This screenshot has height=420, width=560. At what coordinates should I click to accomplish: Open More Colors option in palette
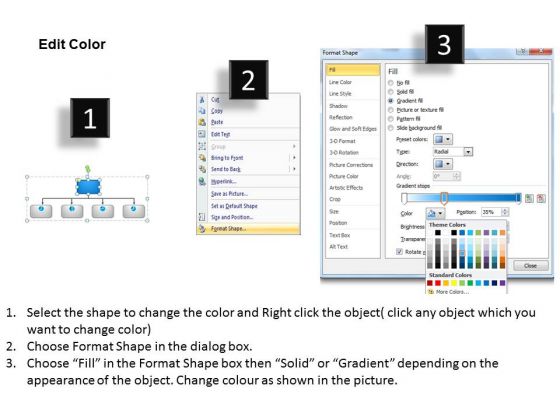click(x=452, y=292)
